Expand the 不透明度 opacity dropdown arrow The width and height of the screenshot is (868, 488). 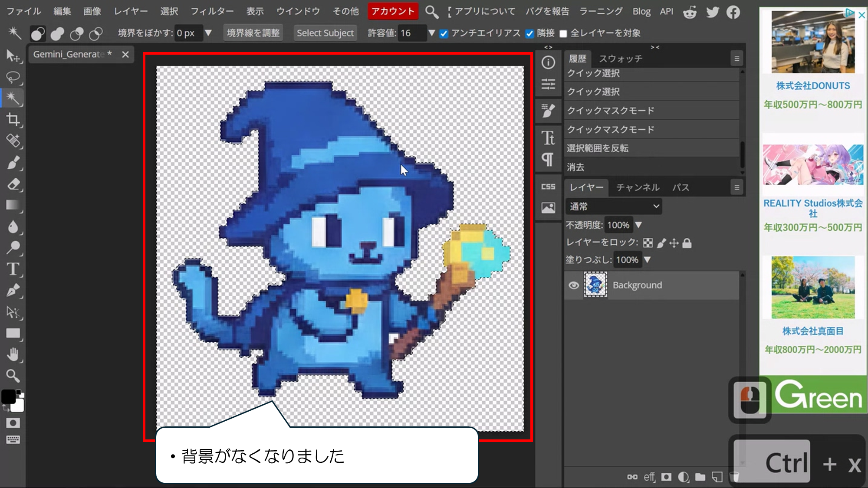[638, 225]
